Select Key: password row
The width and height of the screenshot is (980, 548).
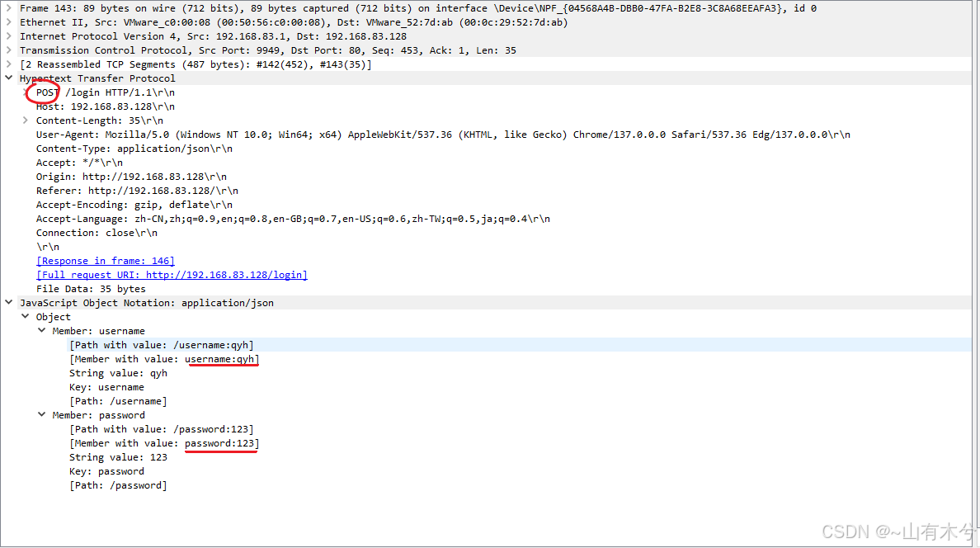pos(106,471)
